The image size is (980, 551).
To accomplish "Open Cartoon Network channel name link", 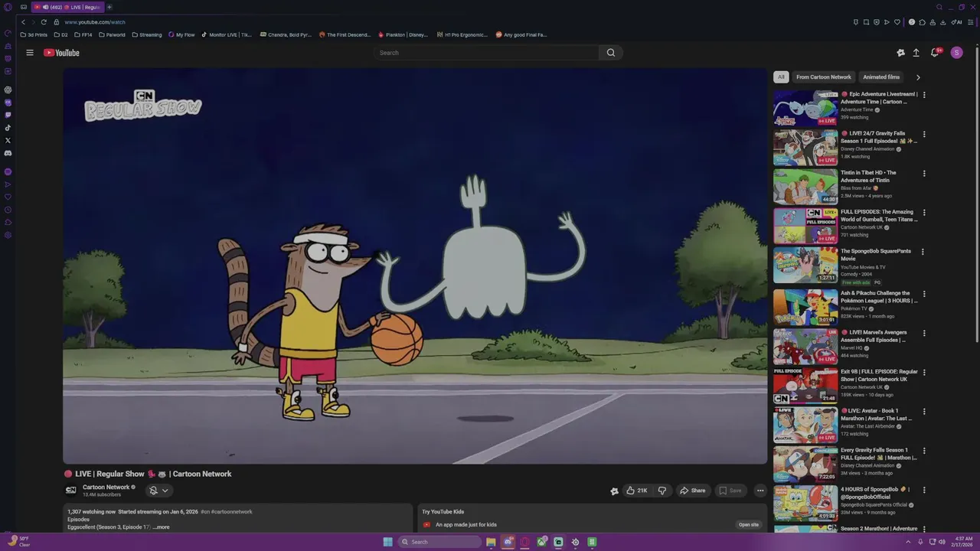I will pos(106,487).
